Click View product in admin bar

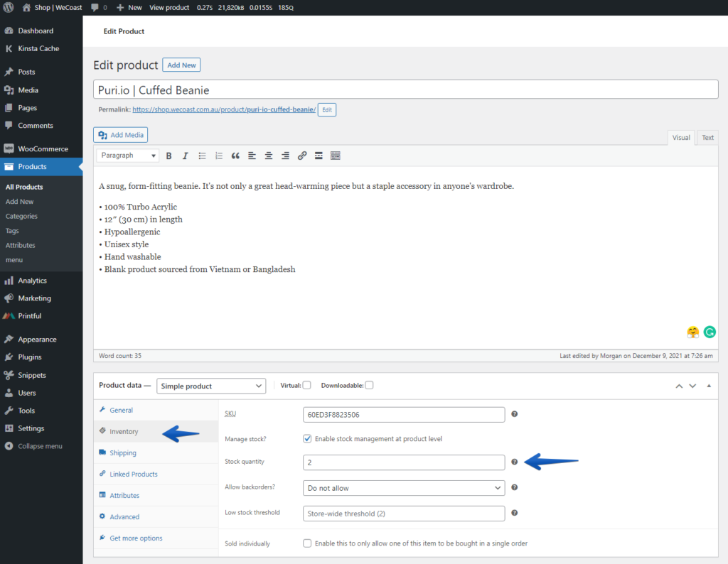click(x=169, y=7)
